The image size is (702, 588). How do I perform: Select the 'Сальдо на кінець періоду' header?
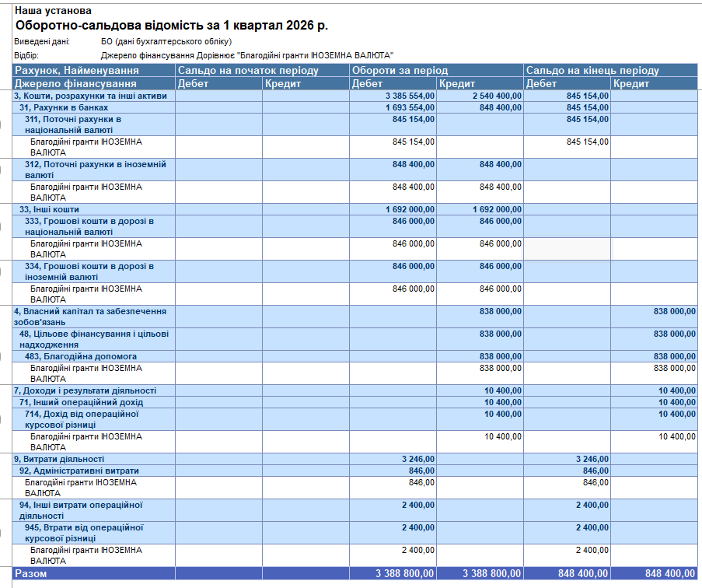(x=611, y=70)
